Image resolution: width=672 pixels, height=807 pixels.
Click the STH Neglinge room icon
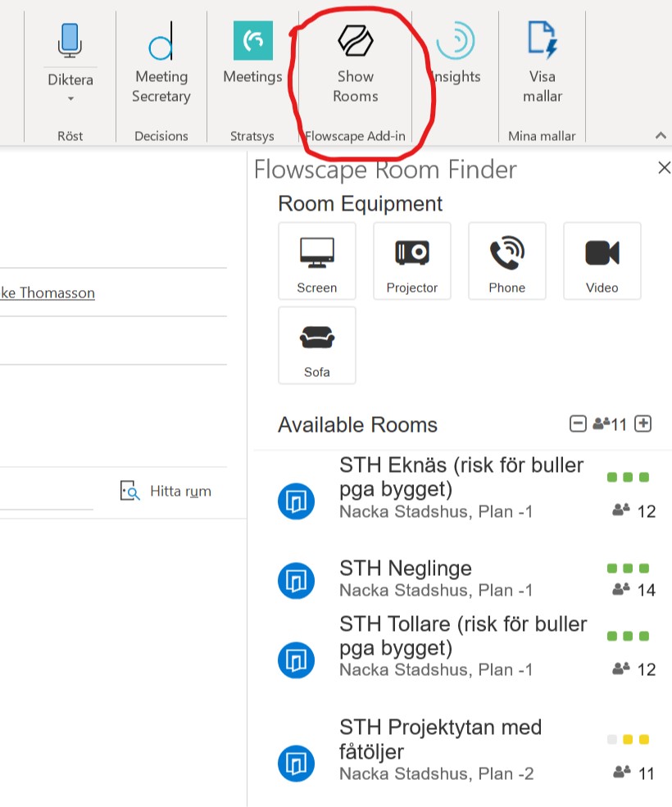pos(296,581)
